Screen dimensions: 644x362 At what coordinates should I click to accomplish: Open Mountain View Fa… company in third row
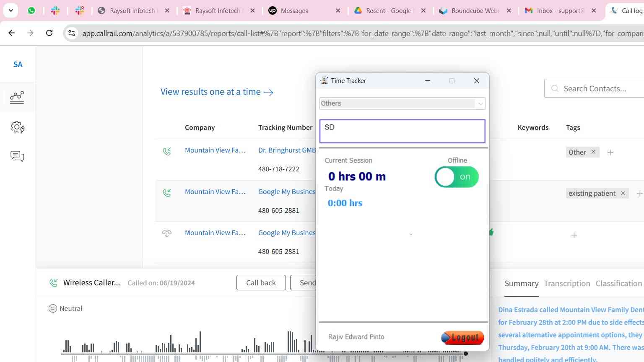(215, 233)
